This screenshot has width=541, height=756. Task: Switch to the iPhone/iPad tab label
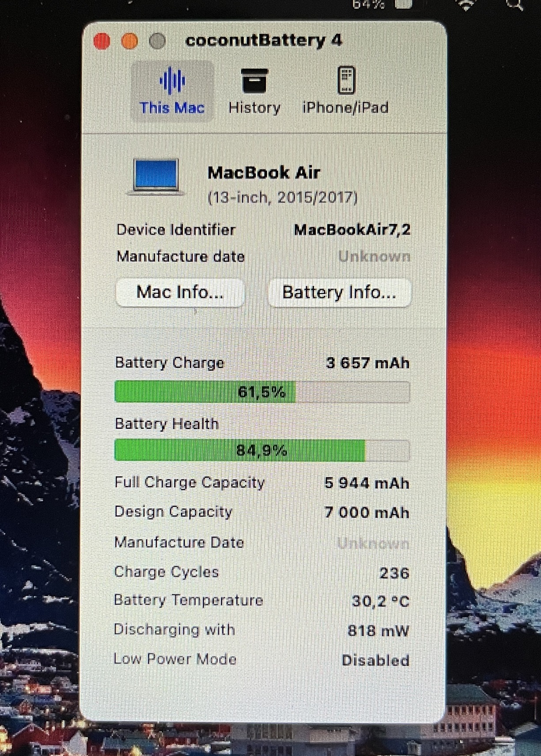point(345,107)
